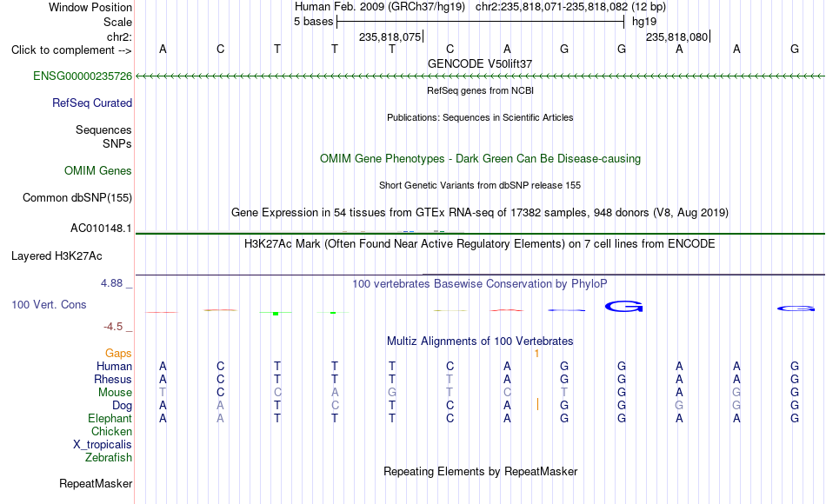Image resolution: width=826 pixels, height=504 pixels.
Task: Select the Chicken alignment row label
Action: click(x=111, y=431)
